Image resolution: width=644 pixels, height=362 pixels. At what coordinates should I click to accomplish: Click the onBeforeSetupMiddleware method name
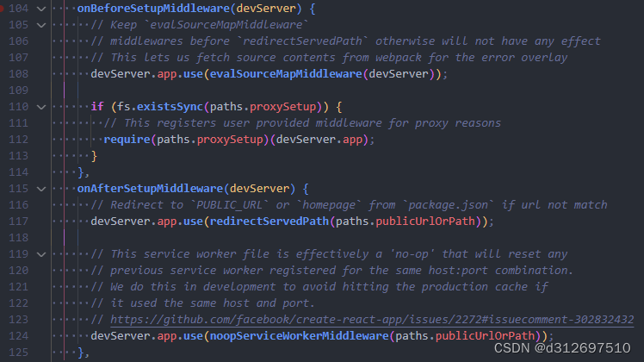[153, 9]
